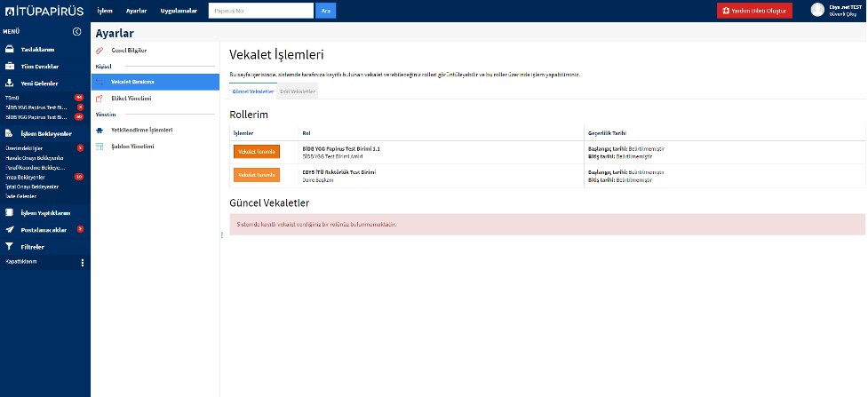
Task: Open Paraf/Koordine Bekleyenler list
Action: [35, 167]
